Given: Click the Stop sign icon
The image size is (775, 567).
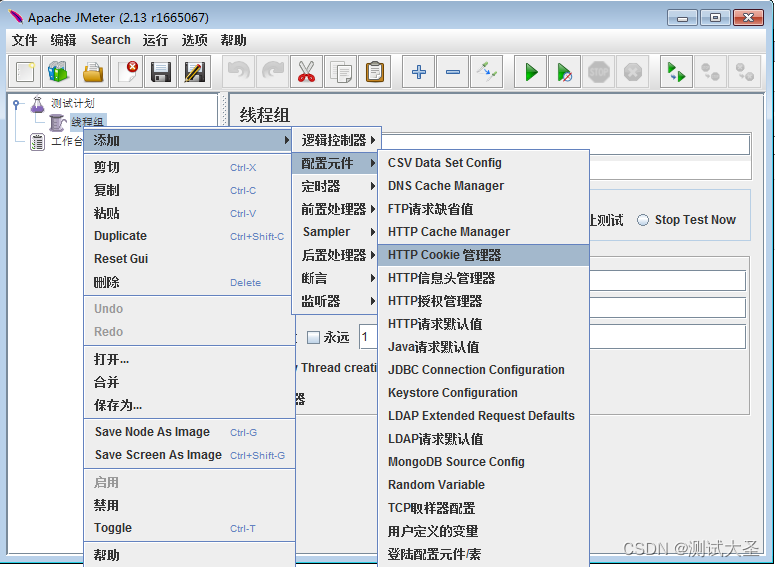Looking at the screenshot, I should [599, 72].
